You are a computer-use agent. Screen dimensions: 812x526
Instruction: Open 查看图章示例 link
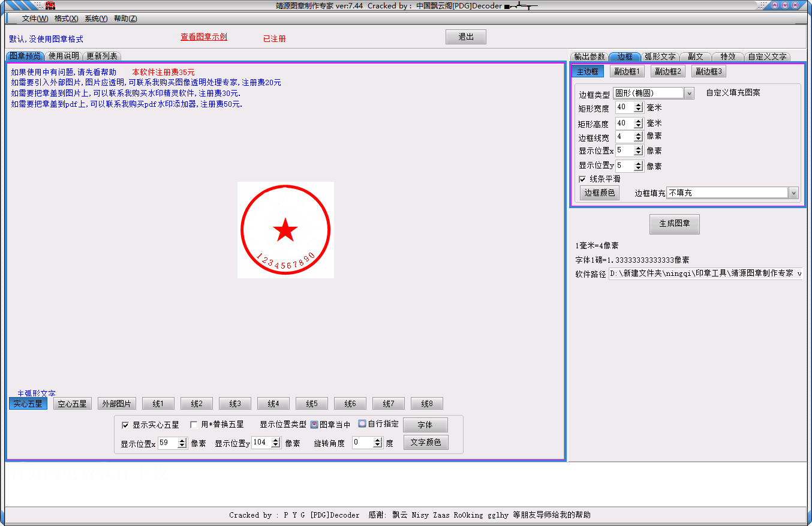pyautogui.click(x=204, y=37)
